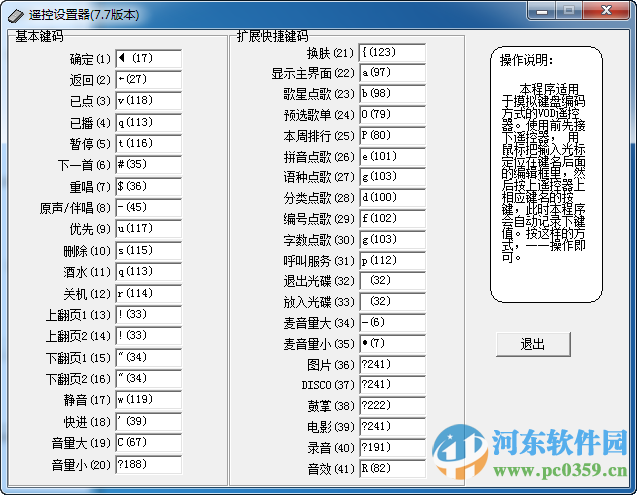Click the 退出 exit button
The width and height of the screenshot is (637, 495).
(533, 344)
